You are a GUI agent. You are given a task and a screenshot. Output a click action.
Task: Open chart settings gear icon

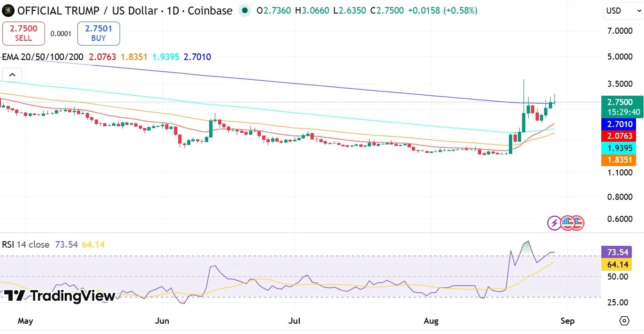(624, 321)
